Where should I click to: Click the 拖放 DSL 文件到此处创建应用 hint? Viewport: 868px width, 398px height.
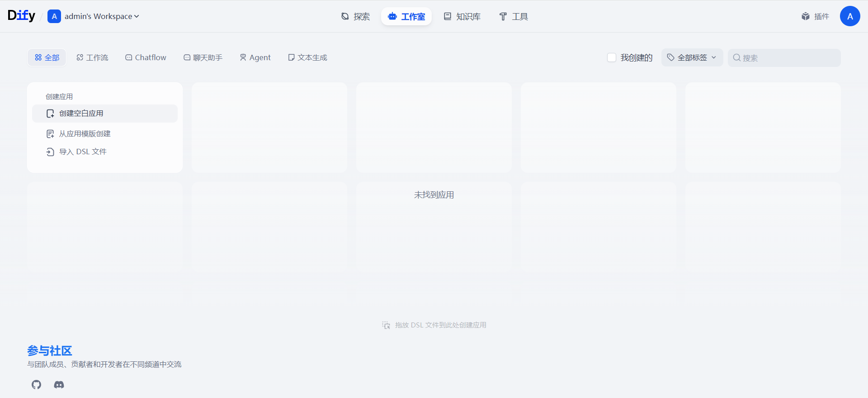(434, 325)
